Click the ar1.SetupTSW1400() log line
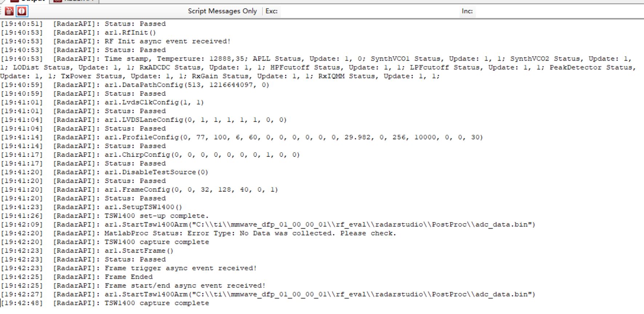The width and height of the screenshot is (644, 314). pos(91,207)
